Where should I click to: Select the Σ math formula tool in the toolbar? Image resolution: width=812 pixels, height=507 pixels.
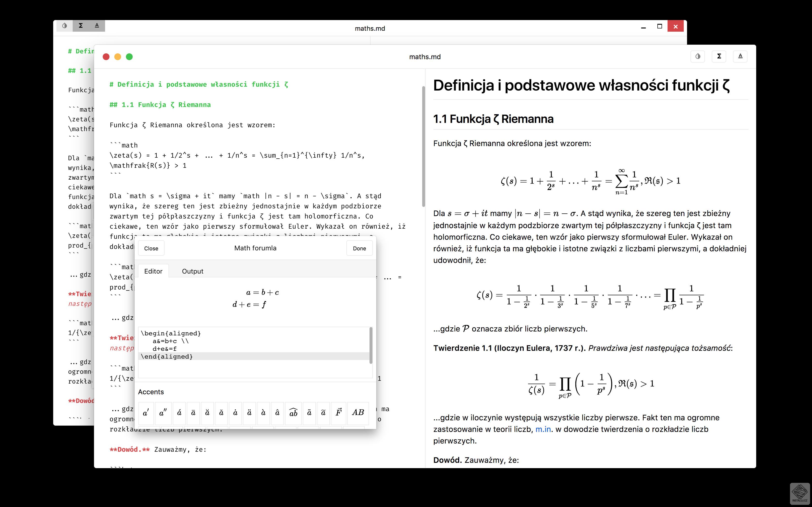coord(719,56)
